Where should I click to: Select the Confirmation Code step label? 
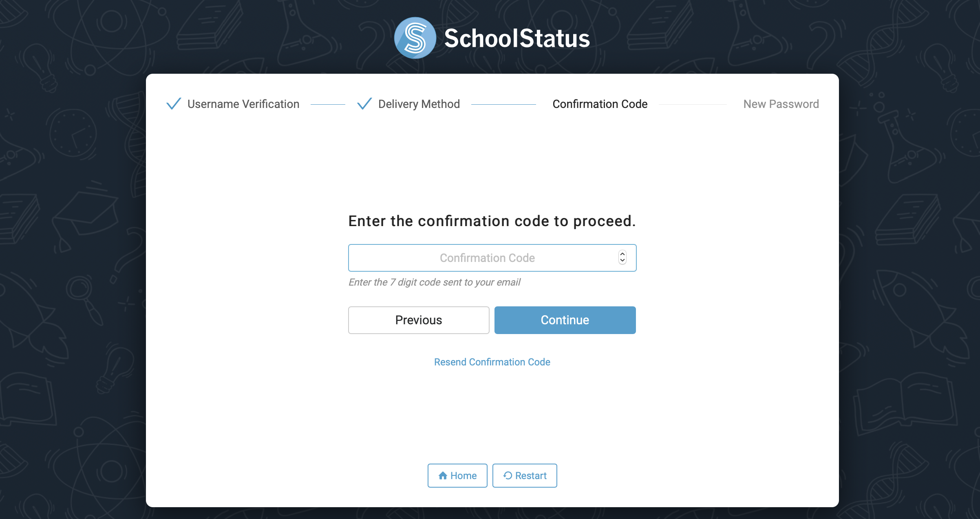(600, 104)
